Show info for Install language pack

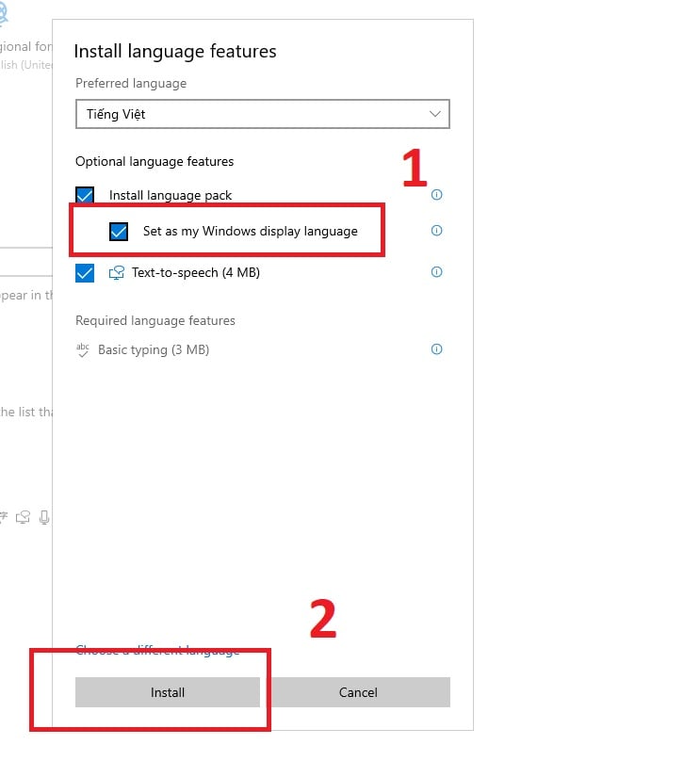pyautogui.click(x=436, y=195)
